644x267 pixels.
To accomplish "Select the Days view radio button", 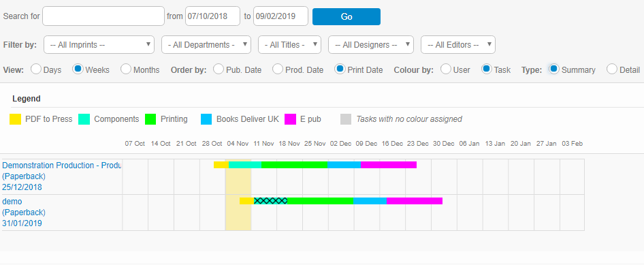I will (x=36, y=69).
